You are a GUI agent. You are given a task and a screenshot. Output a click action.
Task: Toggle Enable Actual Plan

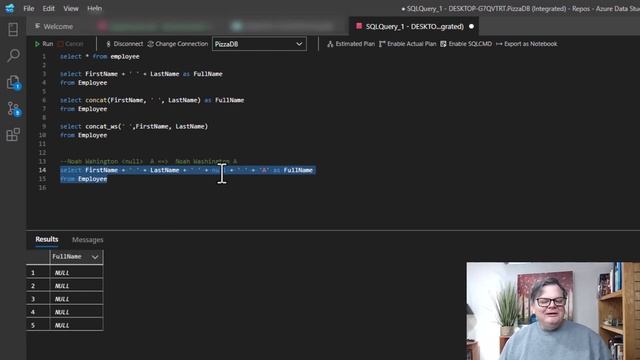407,44
